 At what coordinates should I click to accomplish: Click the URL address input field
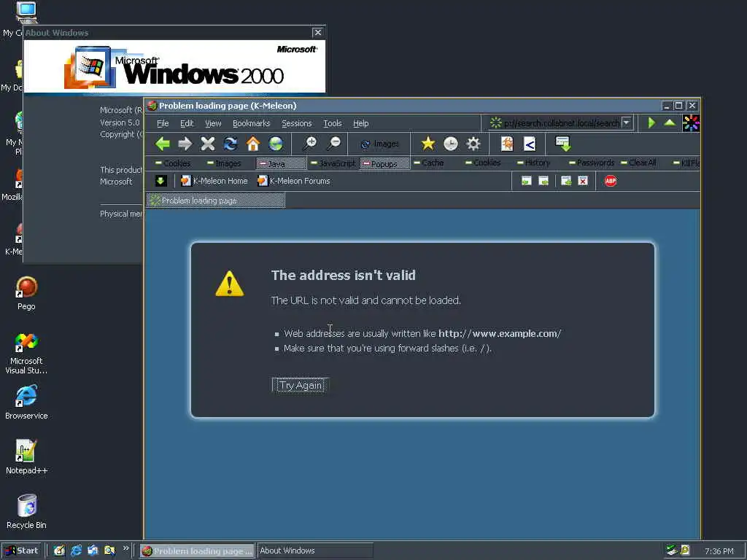pos(561,122)
